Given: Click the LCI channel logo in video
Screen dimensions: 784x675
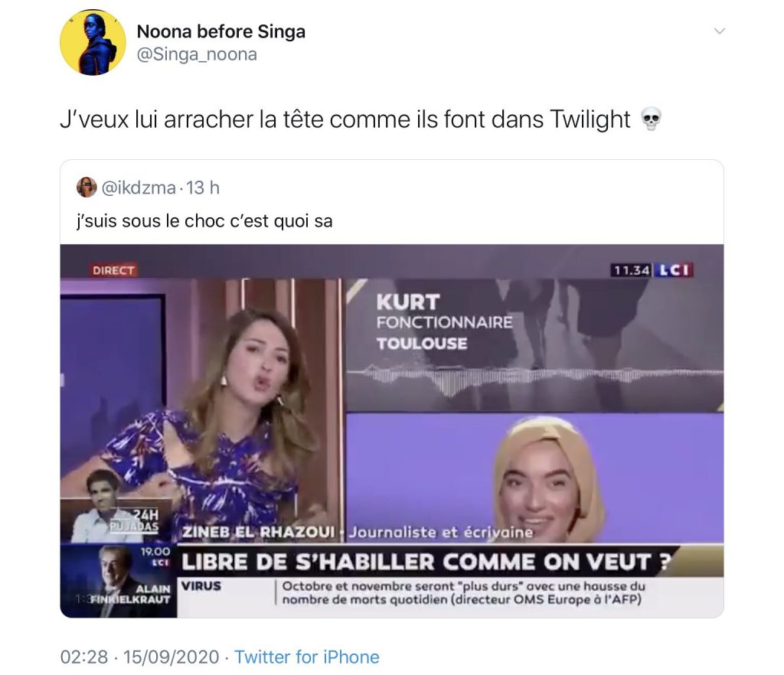Looking at the screenshot, I should [674, 270].
